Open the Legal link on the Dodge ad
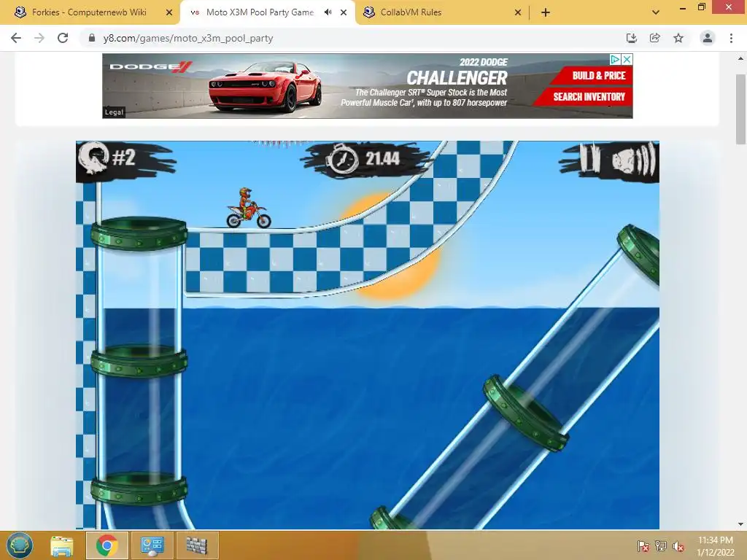This screenshot has width=747, height=560. (114, 112)
